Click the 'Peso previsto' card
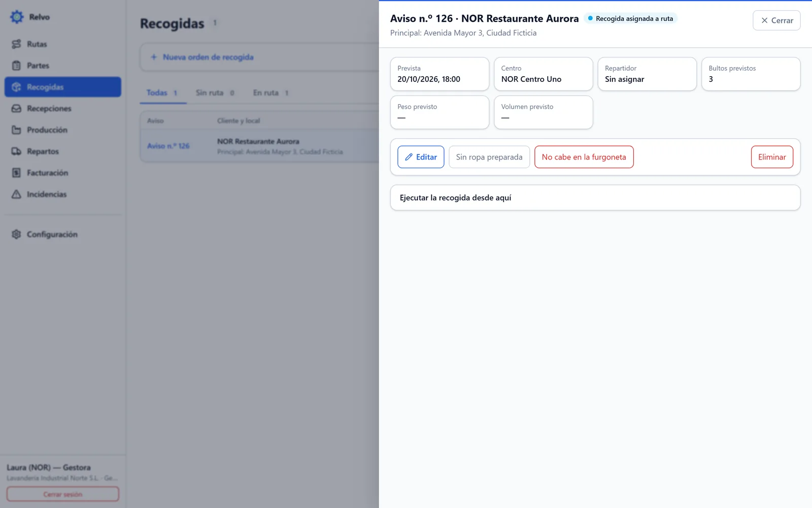 coord(439,112)
